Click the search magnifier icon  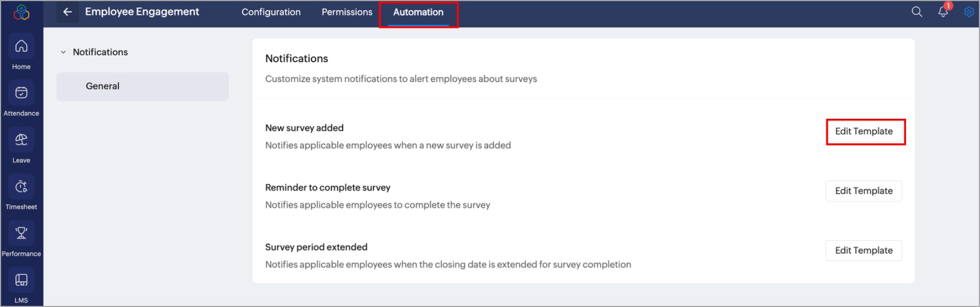(x=917, y=12)
